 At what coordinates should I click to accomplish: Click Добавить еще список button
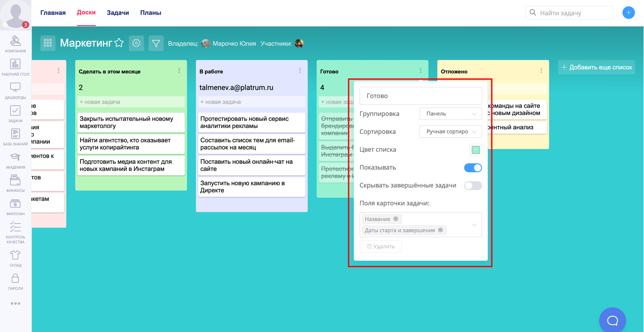click(x=596, y=67)
